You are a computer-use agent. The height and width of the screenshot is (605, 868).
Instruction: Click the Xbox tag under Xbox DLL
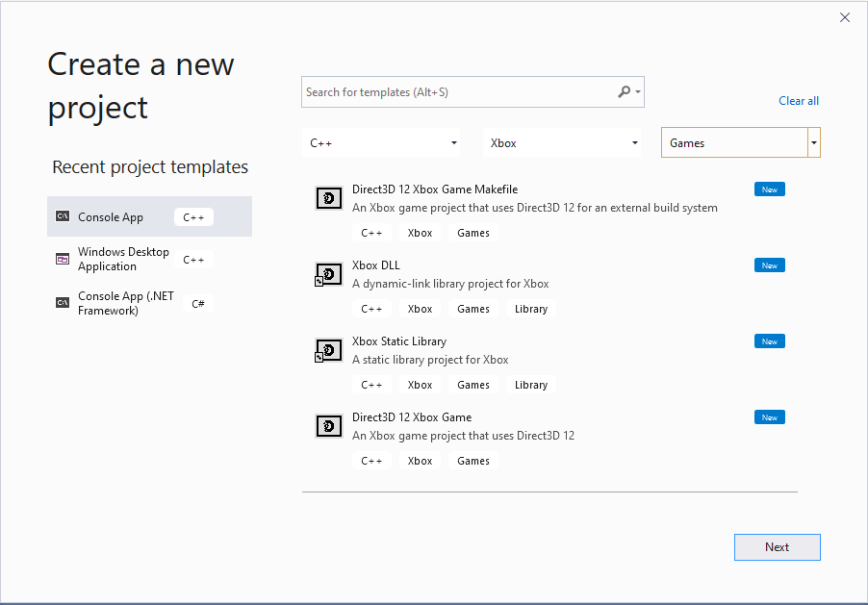point(420,309)
